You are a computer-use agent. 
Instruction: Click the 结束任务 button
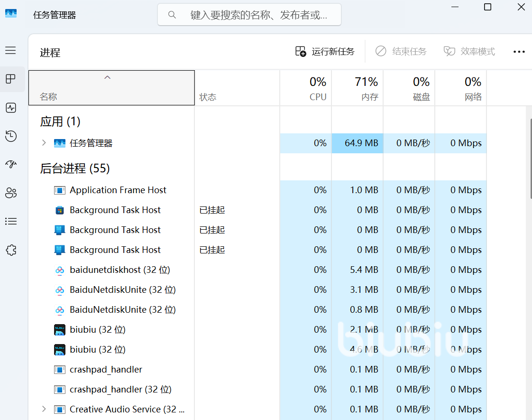click(x=401, y=51)
